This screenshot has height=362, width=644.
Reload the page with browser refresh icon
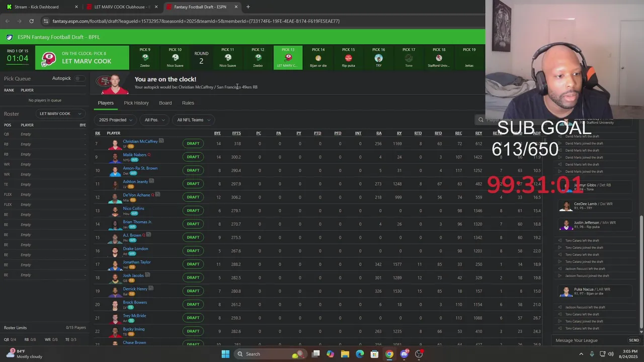31,21
